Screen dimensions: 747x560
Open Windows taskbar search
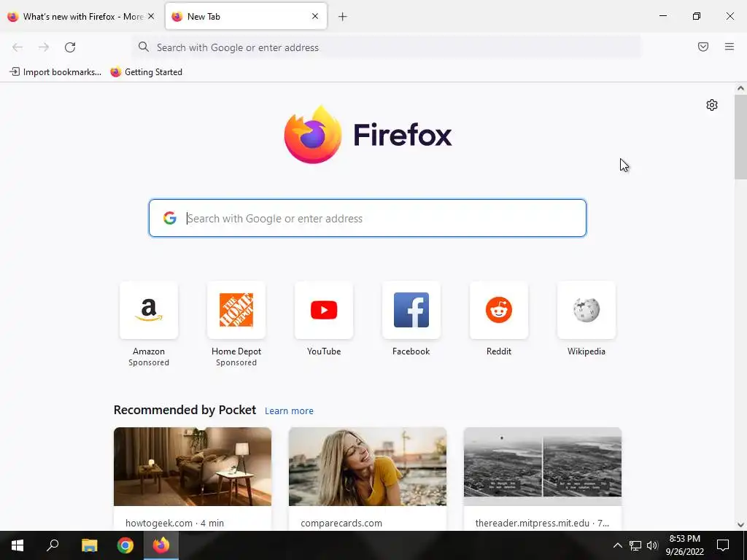pos(53,545)
